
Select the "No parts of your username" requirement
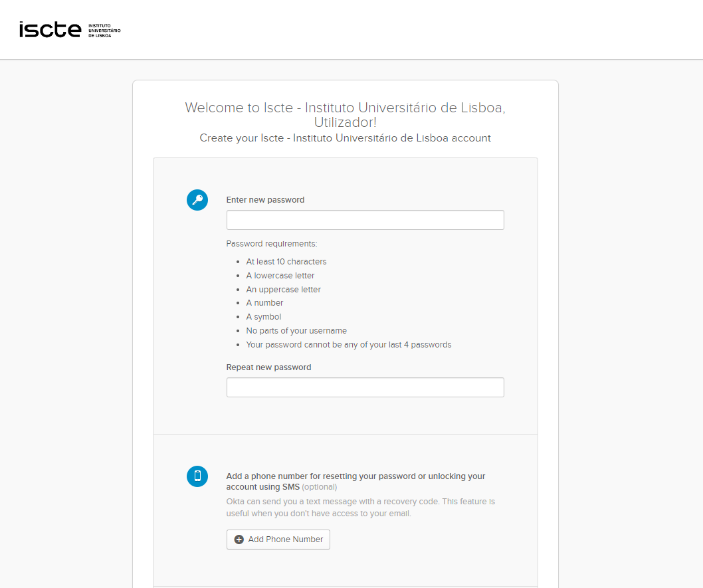coord(296,331)
